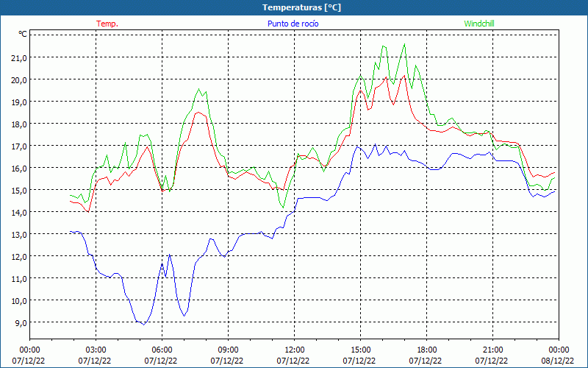The height and width of the screenshot is (368, 588).
Task: Click the '21:00' time axis label
Action: tap(492, 350)
